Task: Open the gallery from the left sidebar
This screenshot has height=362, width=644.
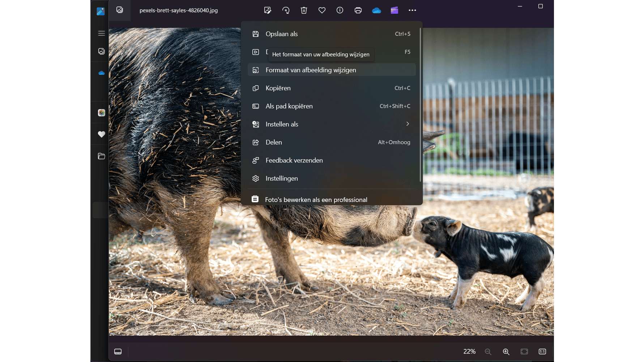Action: pos(102,51)
